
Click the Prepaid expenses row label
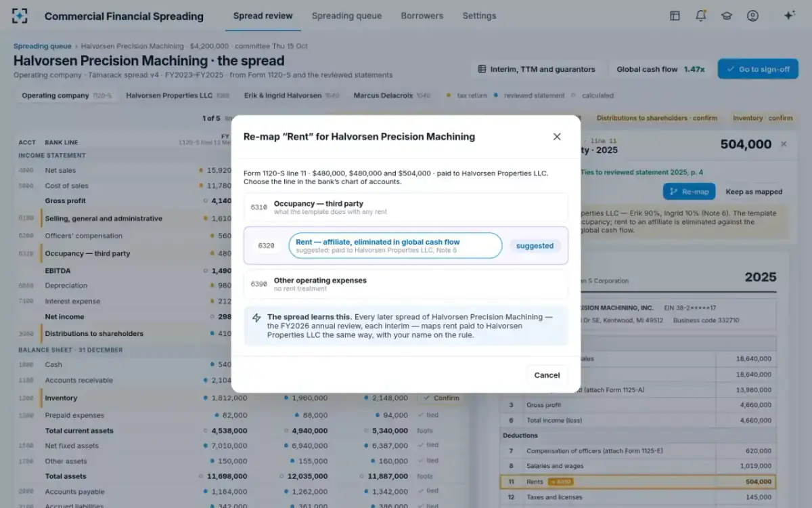coord(74,415)
